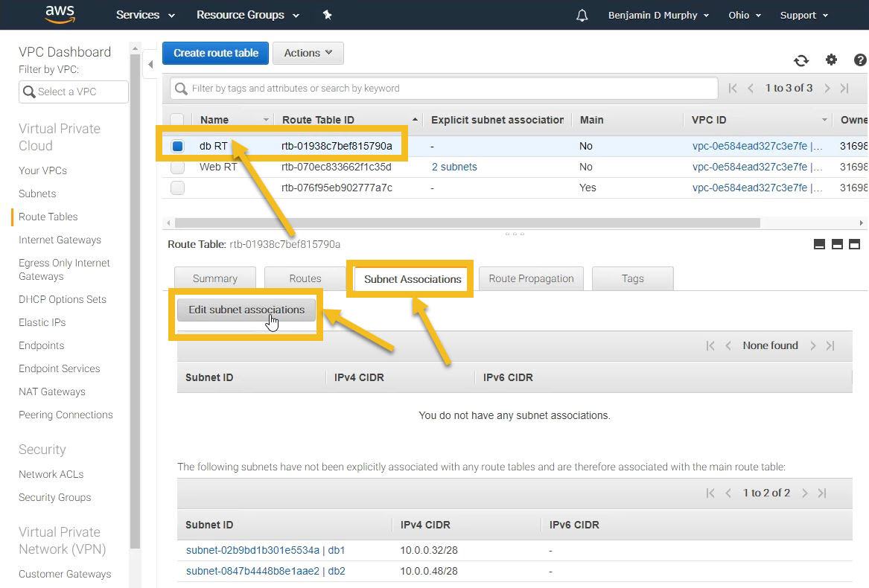Go to last page beside None found

[830, 346]
